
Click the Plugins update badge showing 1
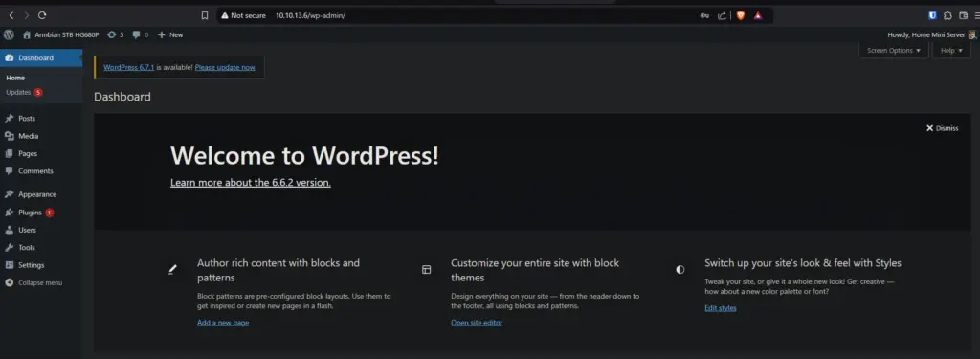[x=50, y=213]
